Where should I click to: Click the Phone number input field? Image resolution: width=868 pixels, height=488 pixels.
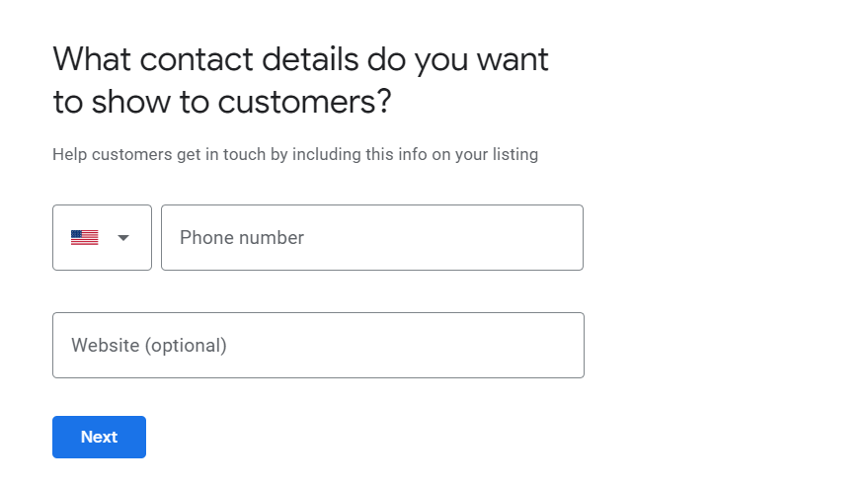click(x=371, y=237)
